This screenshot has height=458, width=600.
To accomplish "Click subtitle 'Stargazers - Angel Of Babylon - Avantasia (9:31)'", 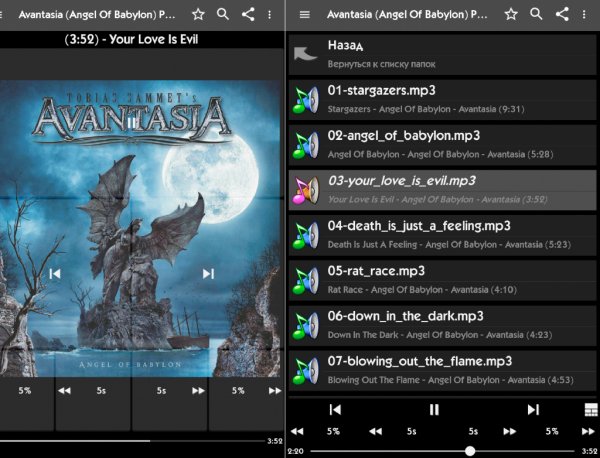I will pos(426,109).
